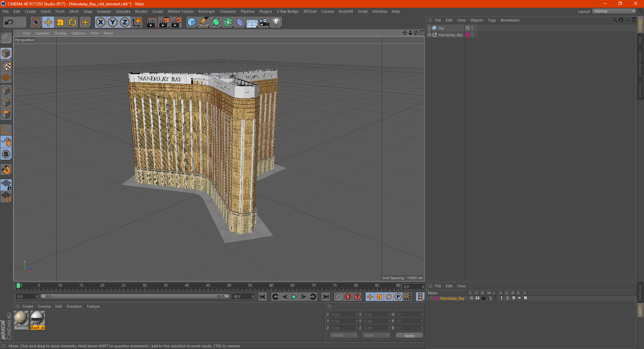Open the World coordinate dropdown

[x=344, y=335]
